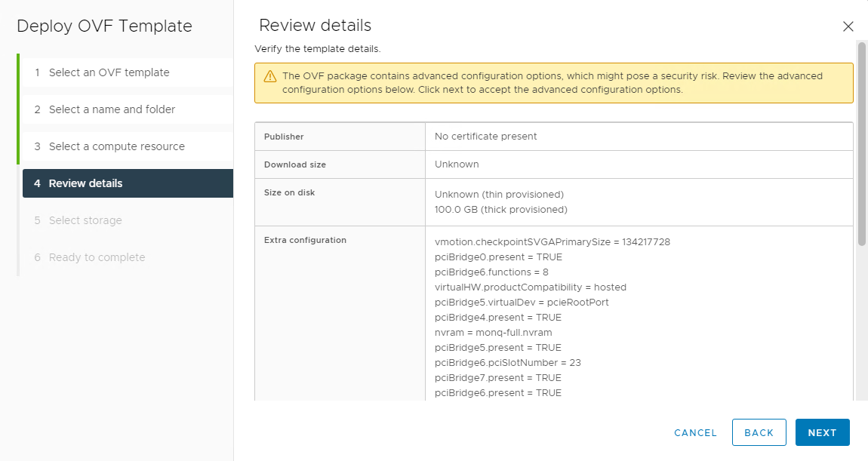868x461 pixels.
Task: Click the nvram = monq-full.nvram line
Action: (494, 333)
